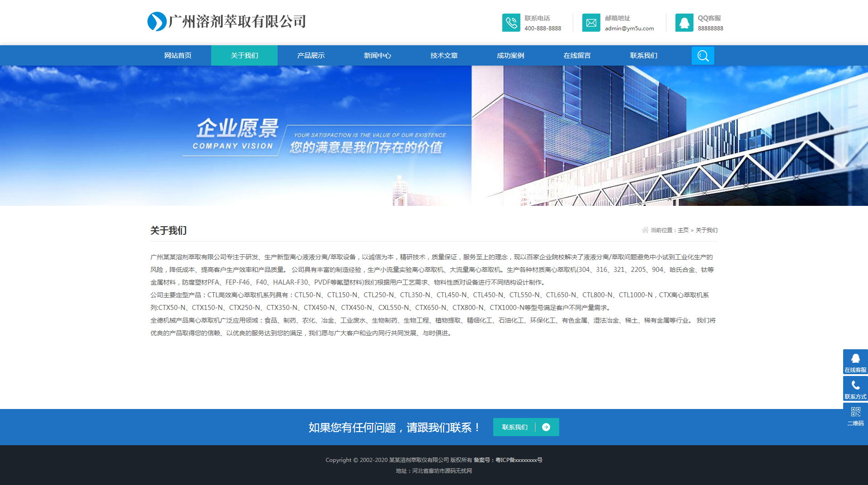Click the QQ customer service bell icon
This screenshot has width=868, height=485.
point(684,23)
